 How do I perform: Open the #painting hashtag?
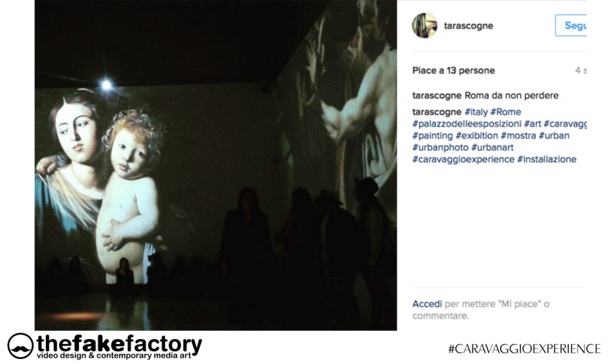tap(432, 136)
